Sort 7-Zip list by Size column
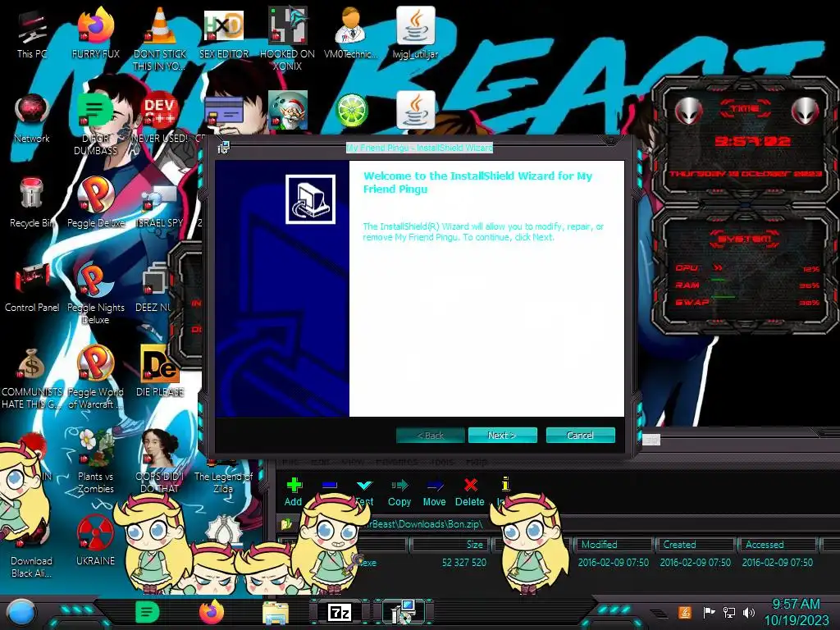This screenshot has height=630, width=840. [x=452, y=545]
